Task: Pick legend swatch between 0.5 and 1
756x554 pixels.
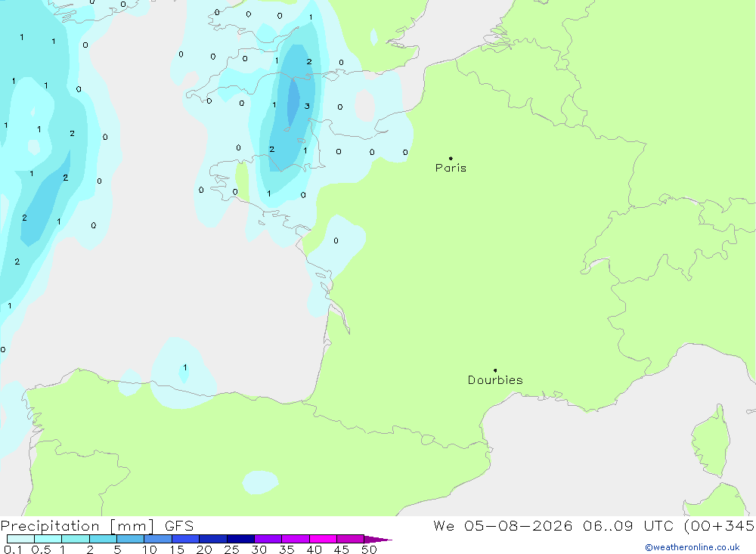Action: tap(48, 539)
